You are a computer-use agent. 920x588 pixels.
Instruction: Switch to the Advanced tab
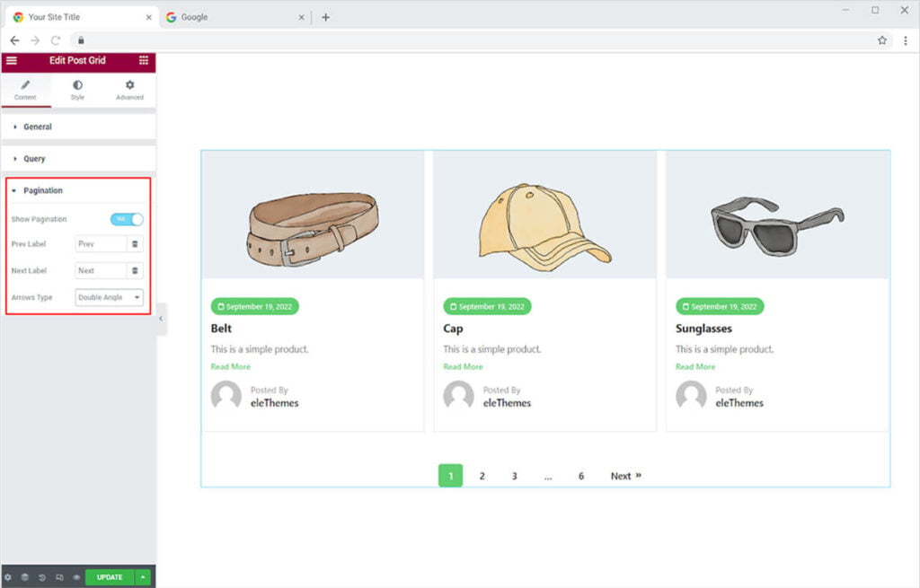(129, 90)
